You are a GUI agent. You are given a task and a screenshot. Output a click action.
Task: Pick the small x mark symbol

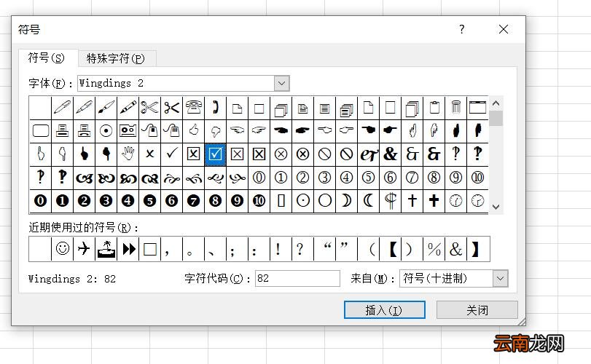tap(149, 154)
